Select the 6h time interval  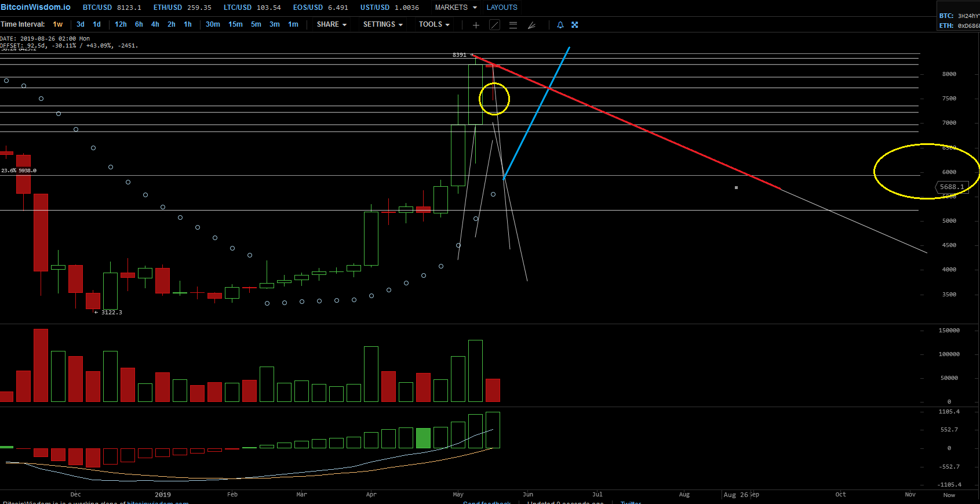pyautogui.click(x=139, y=24)
